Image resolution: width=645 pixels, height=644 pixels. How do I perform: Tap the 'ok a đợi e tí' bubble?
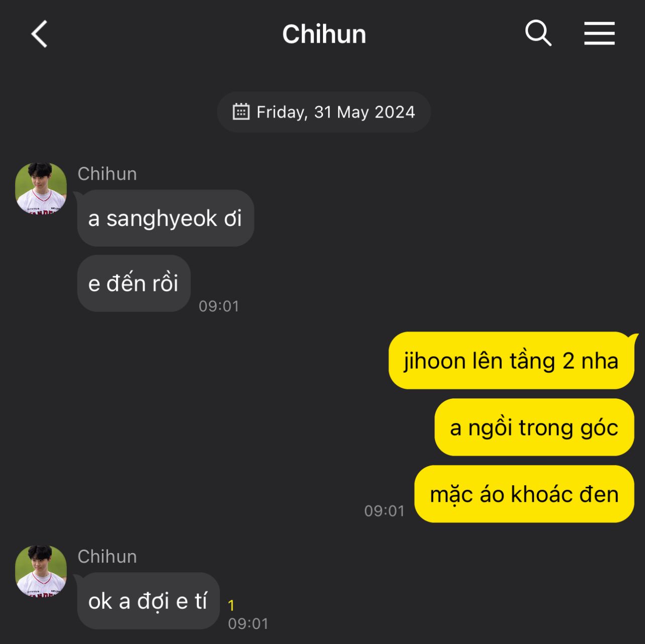click(149, 601)
